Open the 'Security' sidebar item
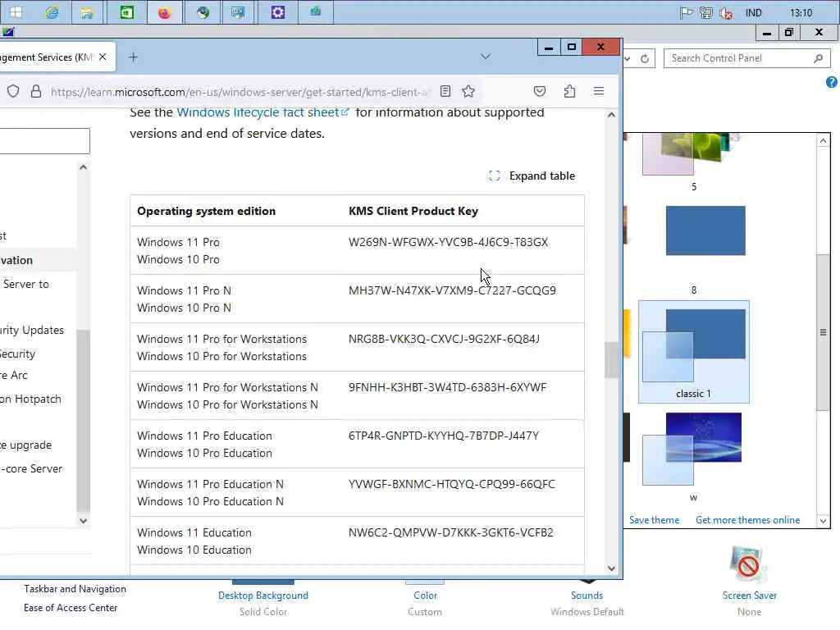The width and height of the screenshot is (840, 630). (18, 354)
